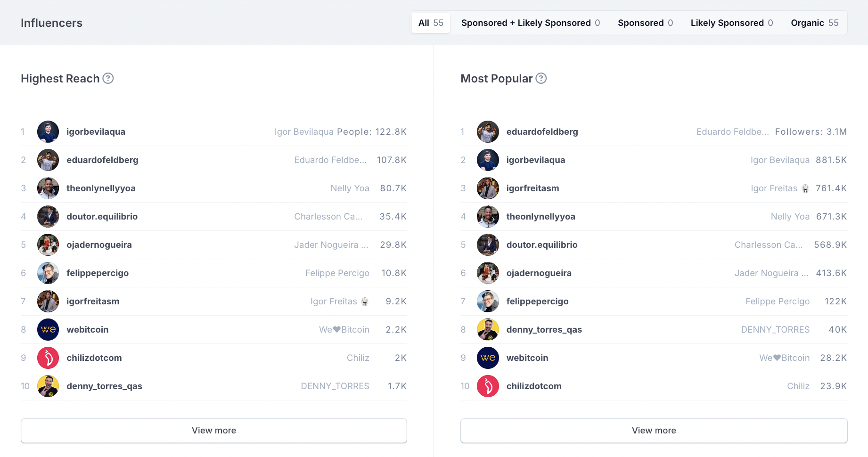
Task: Select the Likely Sponsored tab
Action: click(731, 23)
